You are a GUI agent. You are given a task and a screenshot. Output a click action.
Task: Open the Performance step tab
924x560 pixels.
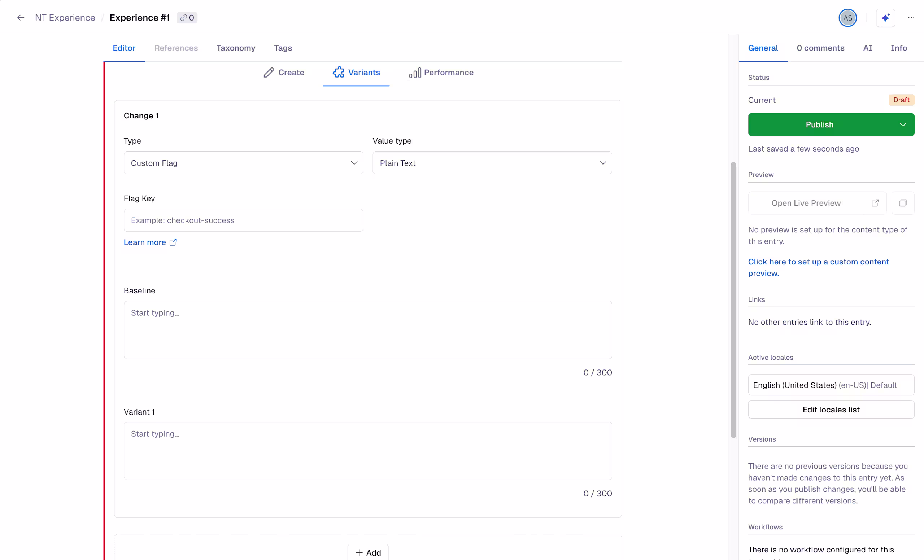(x=441, y=72)
